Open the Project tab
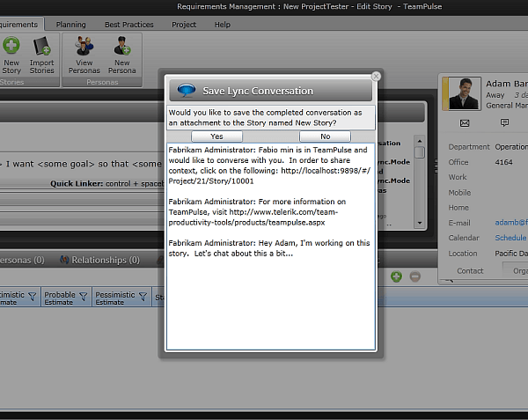This screenshot has width=528, height=420. pos(184,25)
